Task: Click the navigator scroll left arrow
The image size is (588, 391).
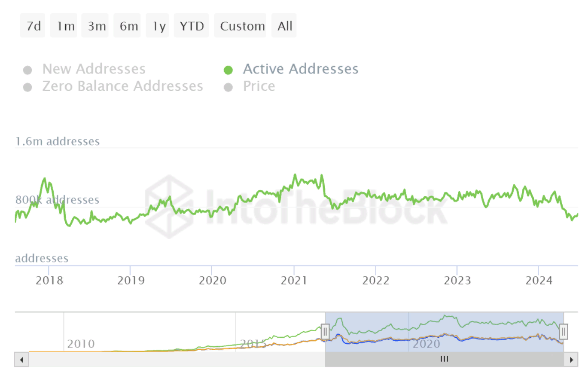Action: 21,360
